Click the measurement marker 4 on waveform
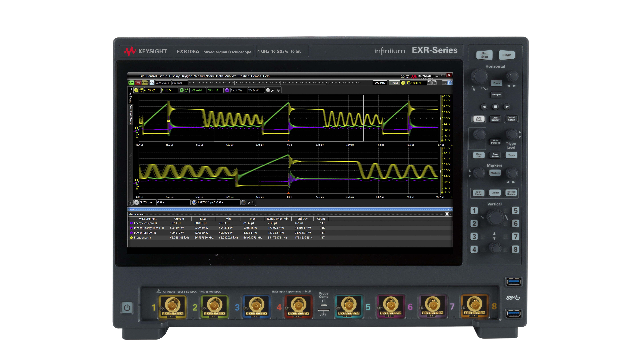Screen dimensions: 644x362 tap(169, 121)
